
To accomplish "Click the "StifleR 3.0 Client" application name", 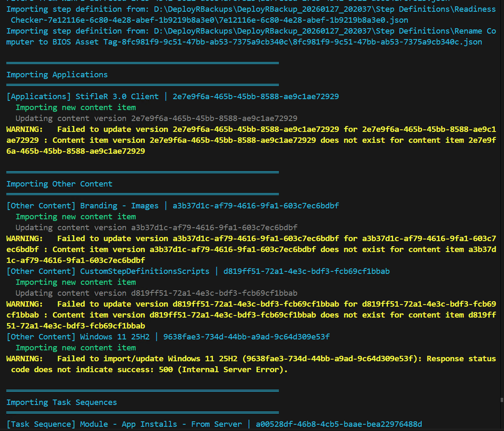I will (x=117, y=97).
